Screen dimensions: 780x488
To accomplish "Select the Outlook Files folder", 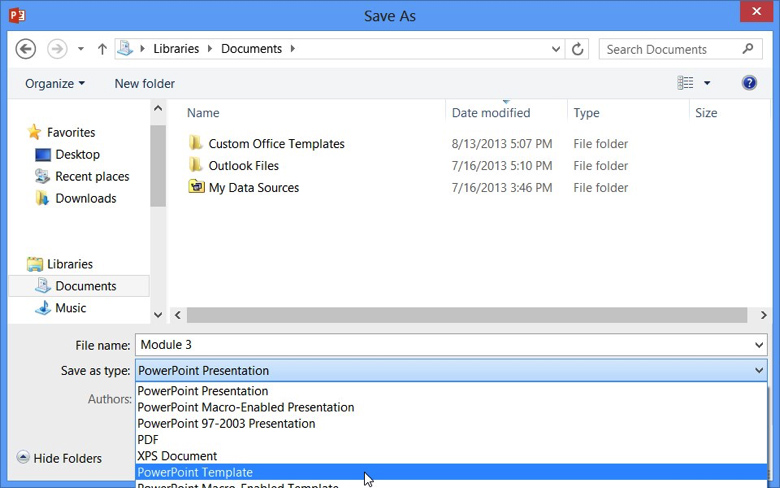I will coord(243,166).
